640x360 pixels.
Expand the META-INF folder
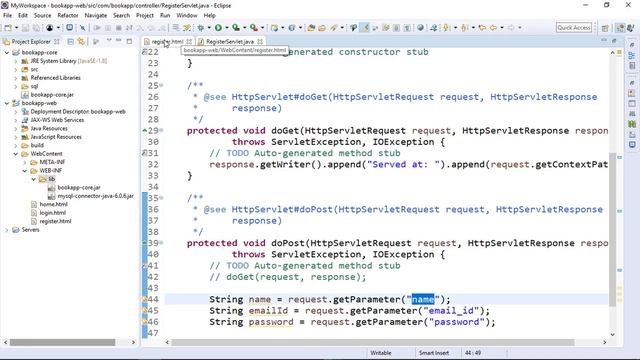(x=24, y=162)
